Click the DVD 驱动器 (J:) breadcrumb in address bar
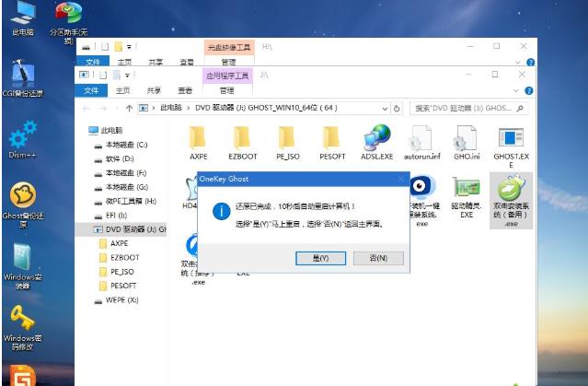 [266, 108]
